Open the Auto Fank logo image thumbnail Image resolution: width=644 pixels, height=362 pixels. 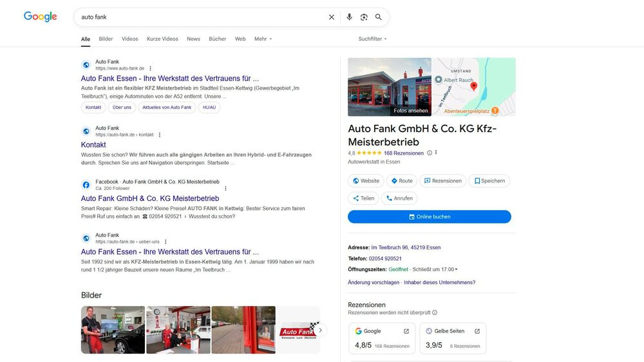[296, 330]
